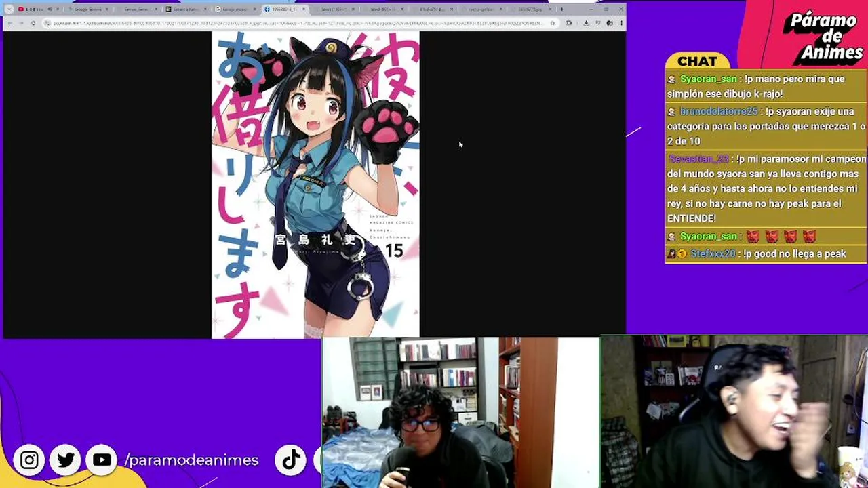Bookmark this page with the star
Screen dimensions: 868x488
[x=552, y=23]
